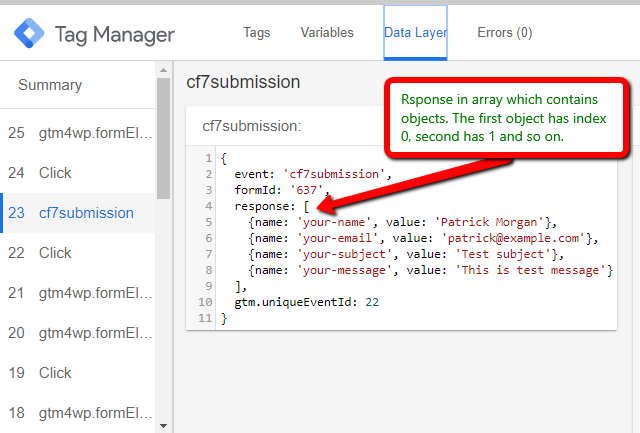Click the 'Test subject' value

click(503, 254)
